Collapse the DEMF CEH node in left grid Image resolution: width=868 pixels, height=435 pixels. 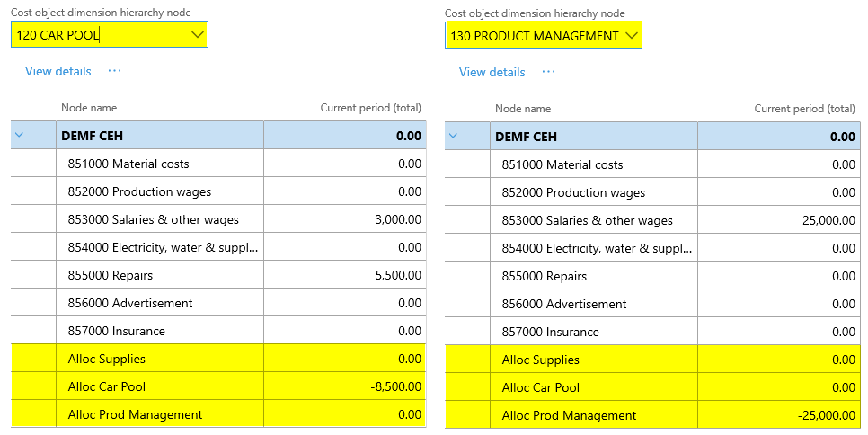[20, 136]
